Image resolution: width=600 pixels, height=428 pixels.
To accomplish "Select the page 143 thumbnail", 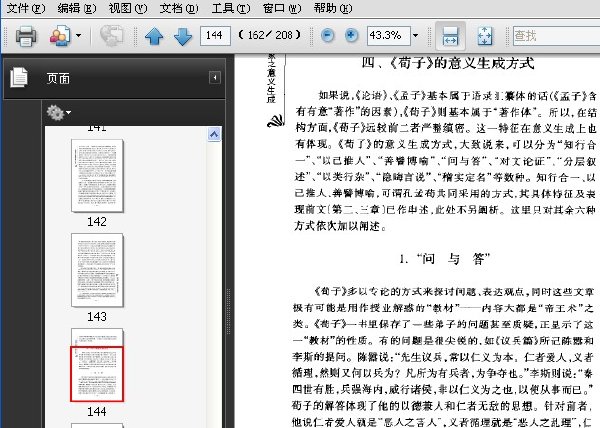I will [x=97, y=270].
